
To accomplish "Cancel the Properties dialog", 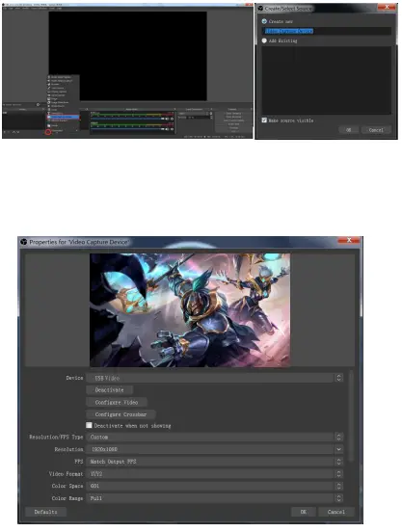I will pos(336,512).
